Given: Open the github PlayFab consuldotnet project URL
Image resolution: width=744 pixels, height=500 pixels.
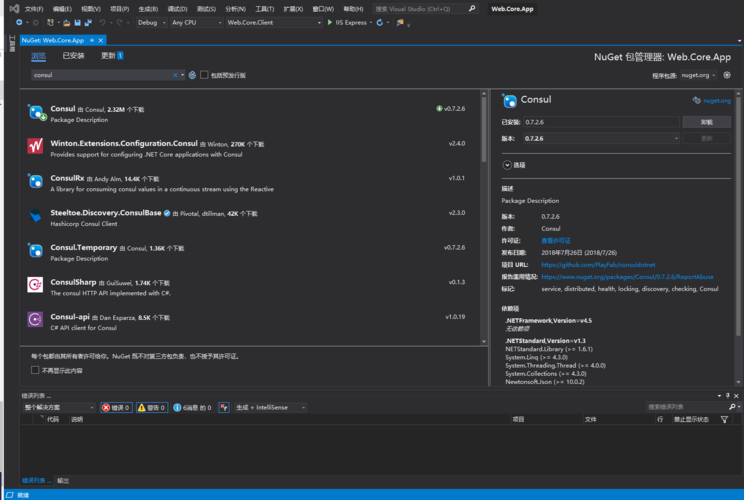Looking at the screenshot, I should [x=598, y=265].
